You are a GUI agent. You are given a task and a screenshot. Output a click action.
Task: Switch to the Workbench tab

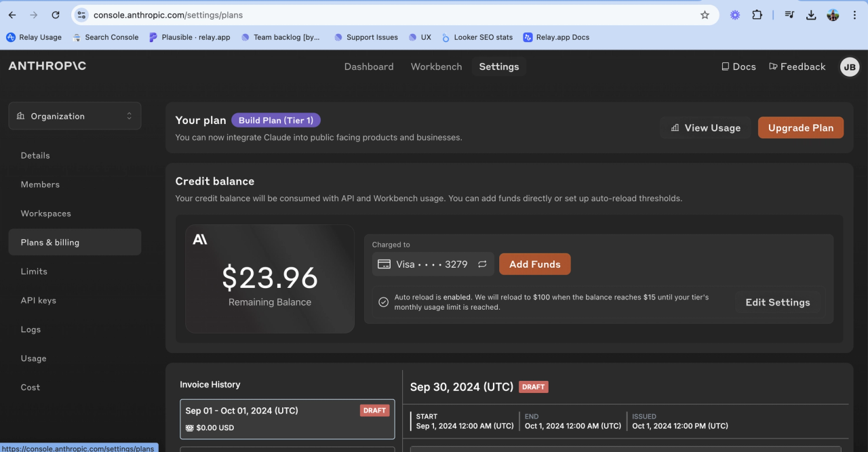click(436, 66)
